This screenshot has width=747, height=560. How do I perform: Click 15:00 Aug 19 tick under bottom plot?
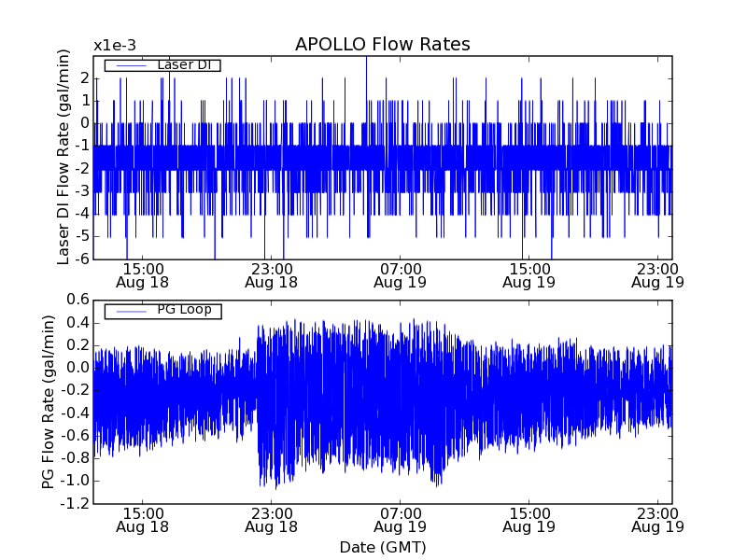coord(529,520)
